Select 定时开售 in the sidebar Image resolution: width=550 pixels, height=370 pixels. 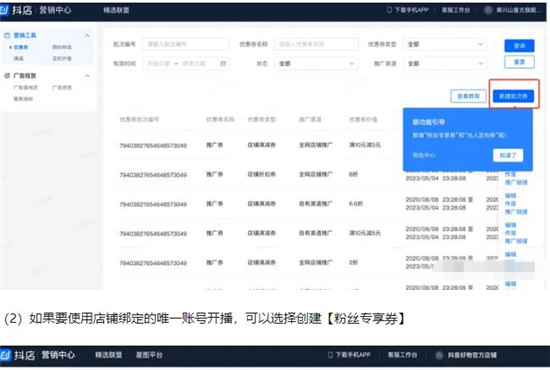pyautogui.click(x=62, y=59)
